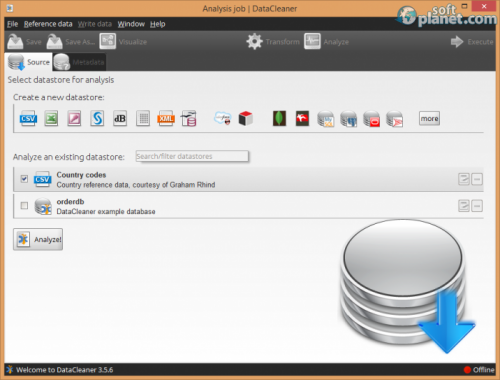500x380 pixels.
Task: Click the Offline status indicator
Action: [479, 370]
